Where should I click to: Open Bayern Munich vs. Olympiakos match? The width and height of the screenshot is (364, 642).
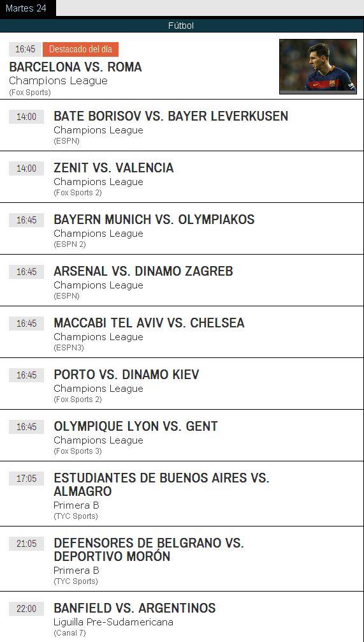tap(154, 220)
